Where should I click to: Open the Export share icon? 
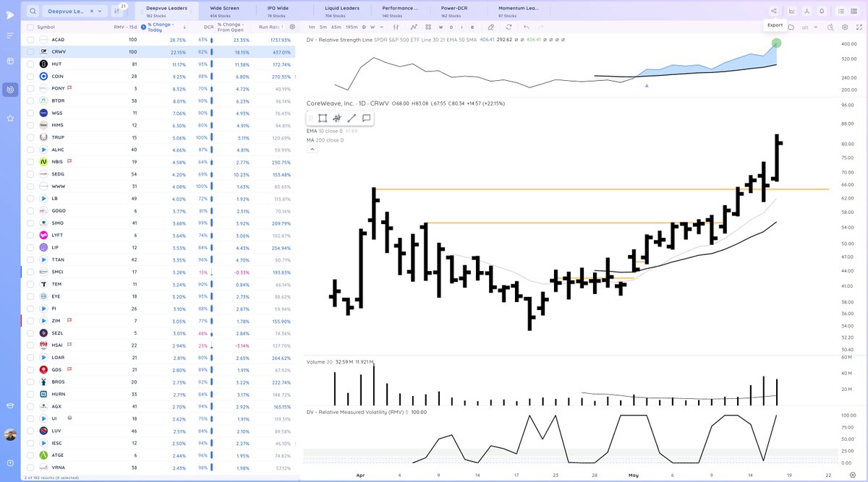pos(774,11)
